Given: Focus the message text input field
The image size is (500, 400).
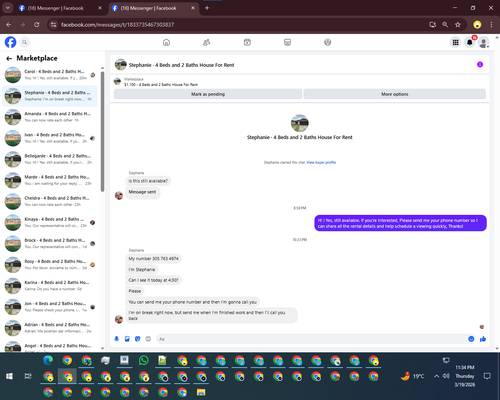Looking at the screenshot, I should pos(312,339).
